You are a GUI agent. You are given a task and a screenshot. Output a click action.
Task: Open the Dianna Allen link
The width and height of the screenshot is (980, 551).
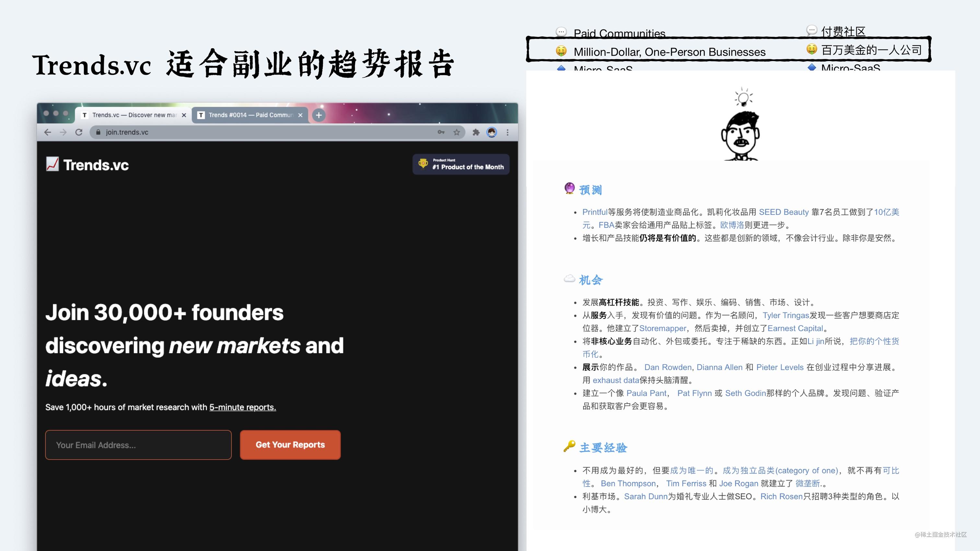tap(719, 367)
